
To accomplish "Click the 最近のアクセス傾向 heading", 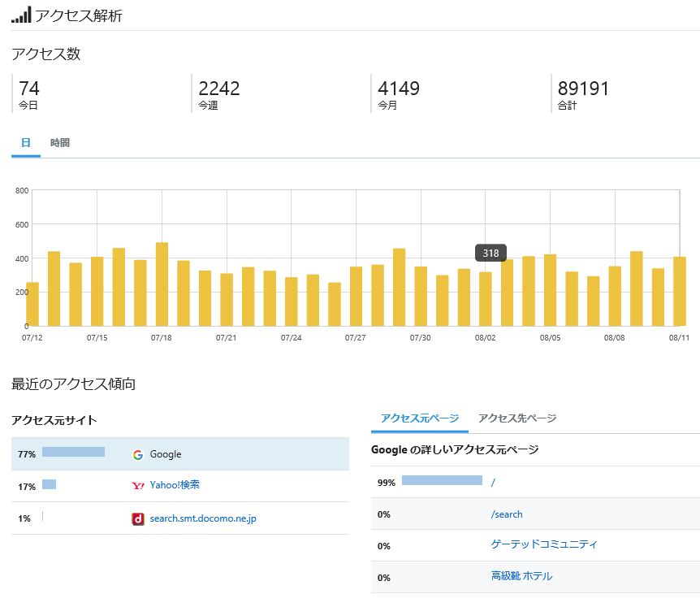I will pos(74,384).
